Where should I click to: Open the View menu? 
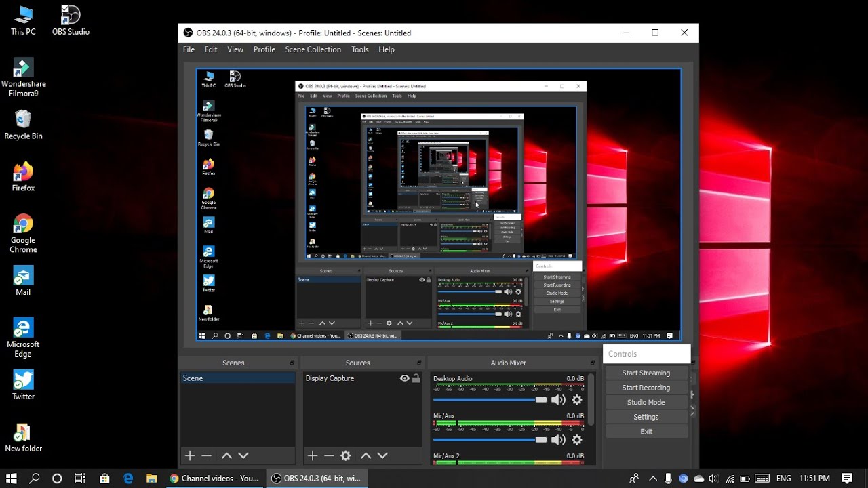[x=235, y=49]
